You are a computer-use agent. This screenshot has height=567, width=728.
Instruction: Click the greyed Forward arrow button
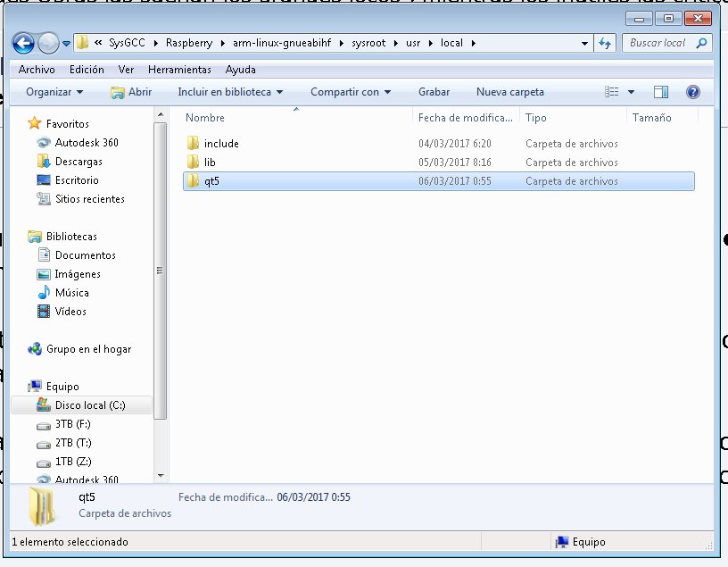point(48,43)
